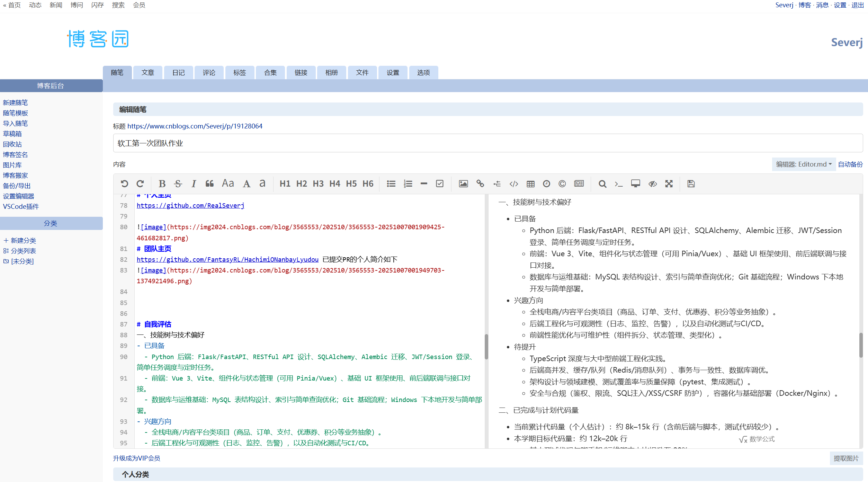Expand 新建分类 to add category

coord(23,241)
